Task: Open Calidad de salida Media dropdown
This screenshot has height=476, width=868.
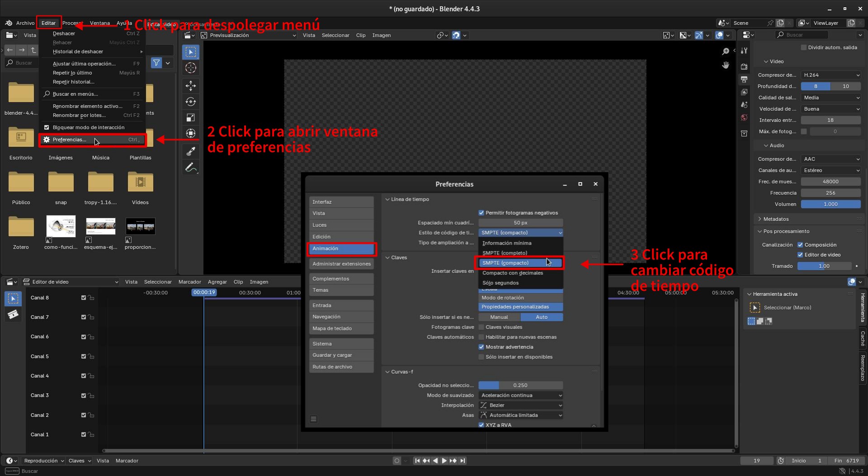Action: click(831, 98)
